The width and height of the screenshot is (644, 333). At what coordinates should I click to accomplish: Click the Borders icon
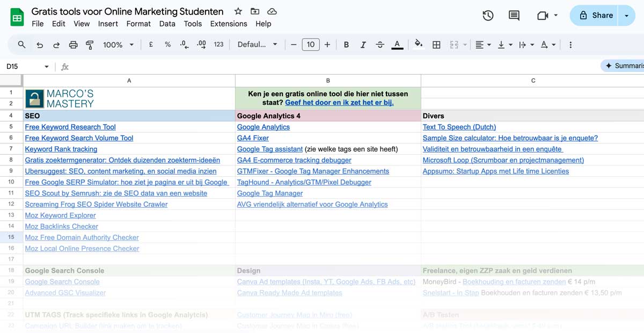tap(436, 45)
